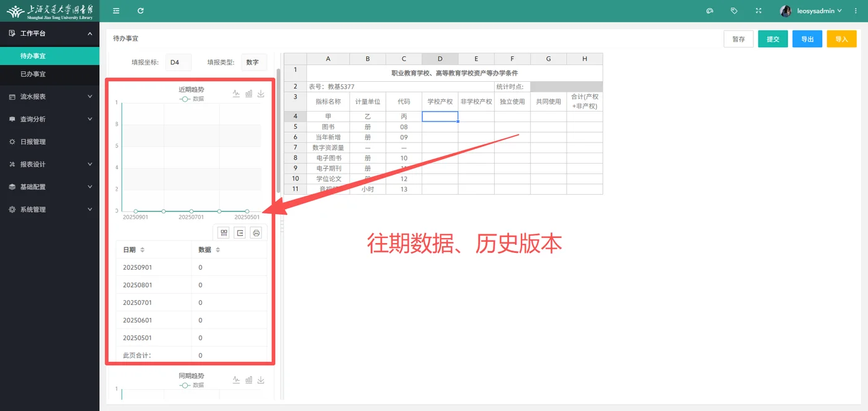Click the 学位论文 cell in spreadsheet
Image resolution: width=868 pixels, height=411 pixels.
pyautogui.click(x=328, y=179)
